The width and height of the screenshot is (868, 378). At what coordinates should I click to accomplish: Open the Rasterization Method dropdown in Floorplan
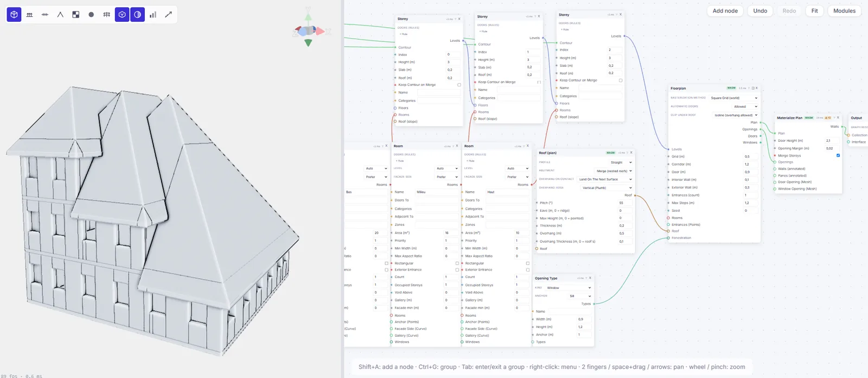click(733, 98)
